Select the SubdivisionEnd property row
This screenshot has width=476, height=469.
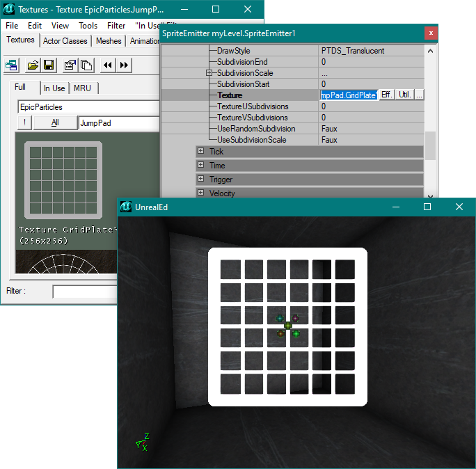[x=293, y=62]
